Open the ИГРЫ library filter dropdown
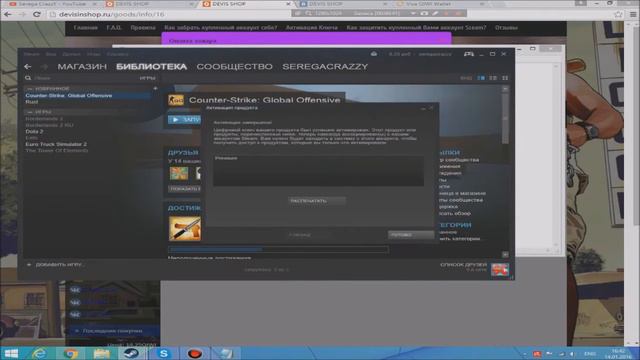 147,78
